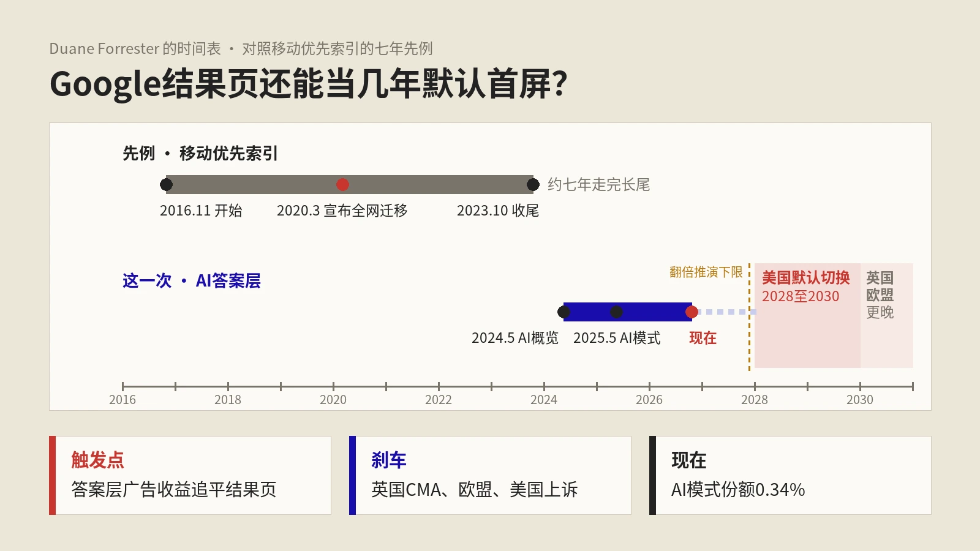Select the black dot above "2024.5 AI概览"
Screen dimensions: 980x551
pyautogui.click(x=563, y=312)
